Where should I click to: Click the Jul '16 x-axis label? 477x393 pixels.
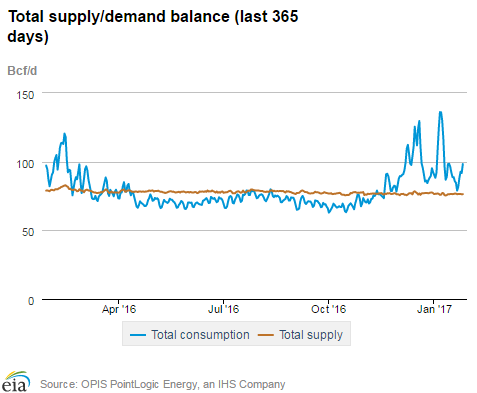pyautogui.click(x=223, y=309)
